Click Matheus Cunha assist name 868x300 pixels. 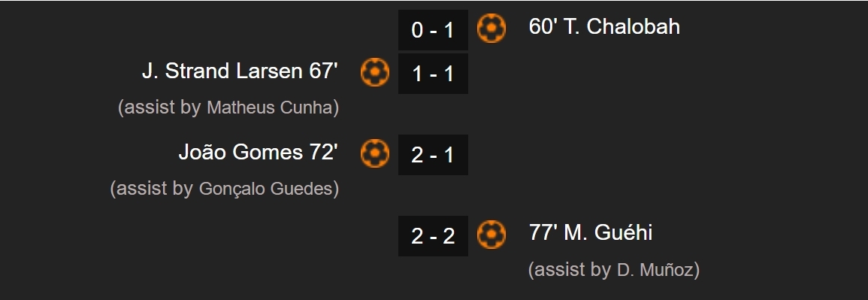click(269, 108)
